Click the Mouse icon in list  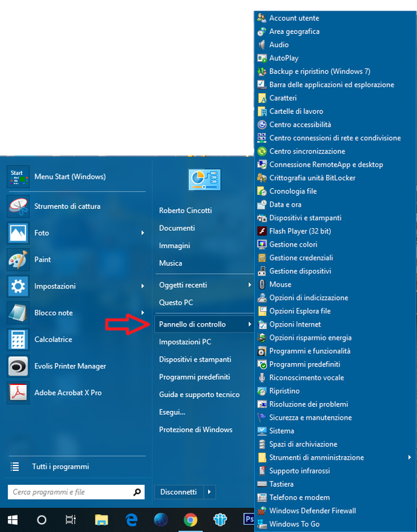(261, 285)
